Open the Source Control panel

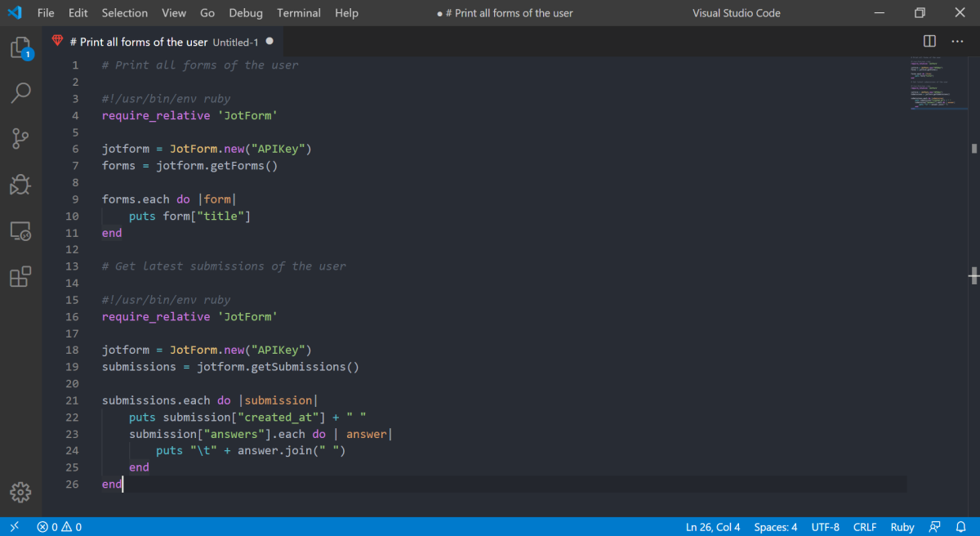click(x=21, y=138)
